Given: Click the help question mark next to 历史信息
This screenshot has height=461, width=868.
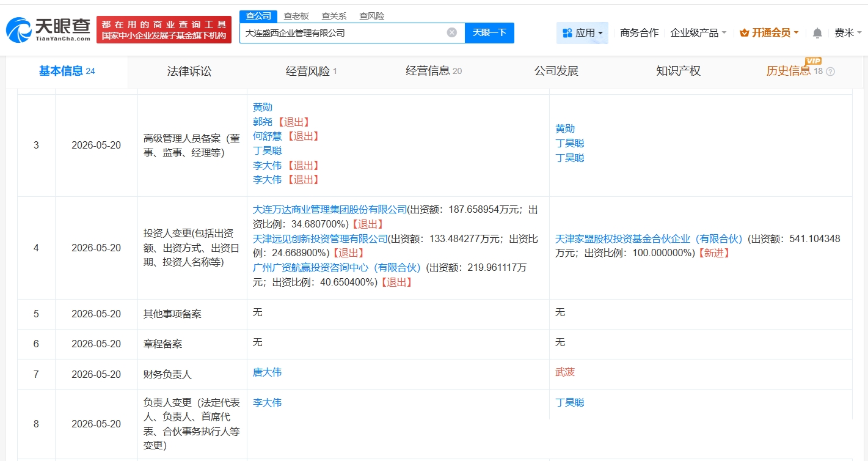Looking at the screenshot, I should pyautogui.click(x=830, y=72).
